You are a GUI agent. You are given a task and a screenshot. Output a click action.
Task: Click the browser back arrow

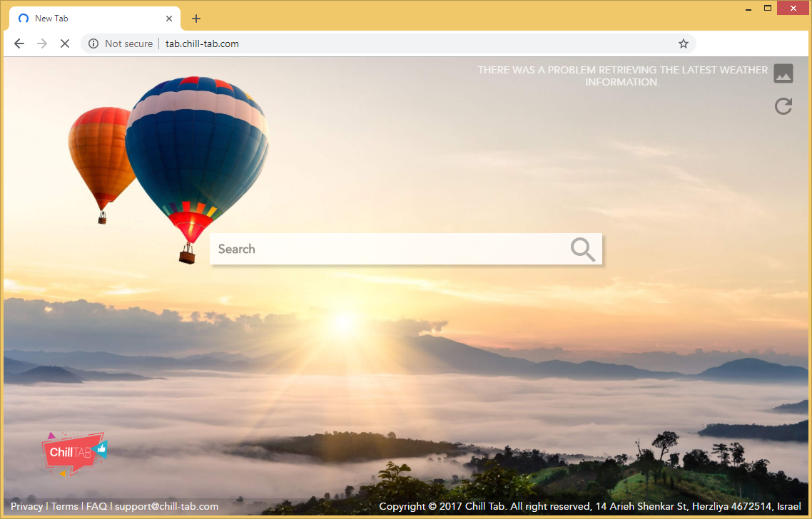[x=19, y=43]
